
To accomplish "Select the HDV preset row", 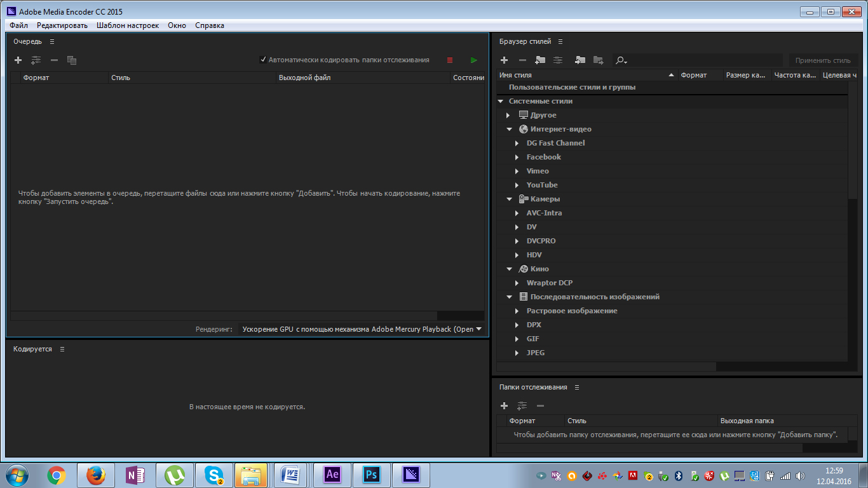I will [x=672, y=255].
